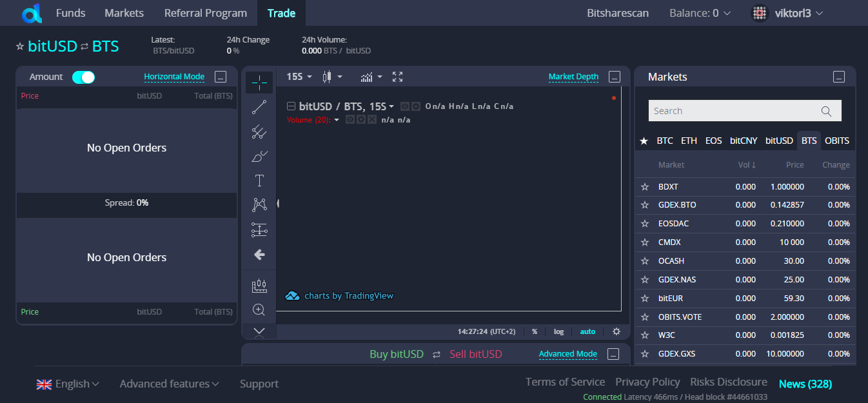Image resolution: width=868 pixels, height=403 pixels.
Task: Select the trend line drawing tool
Action: pyautogui.click(x=259, y=108)
